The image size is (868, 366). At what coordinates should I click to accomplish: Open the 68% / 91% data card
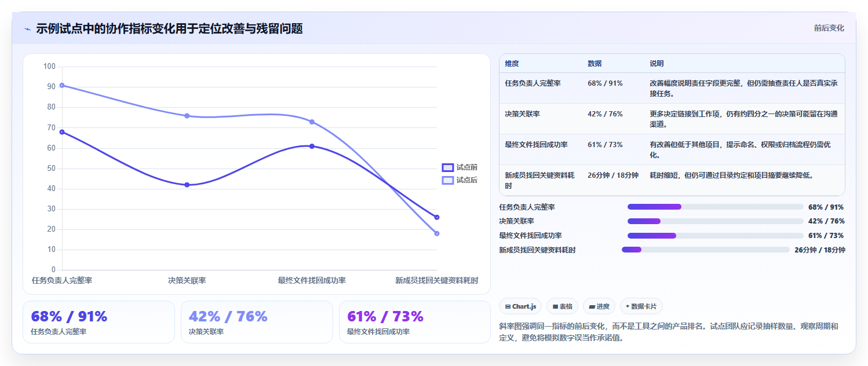99,322
